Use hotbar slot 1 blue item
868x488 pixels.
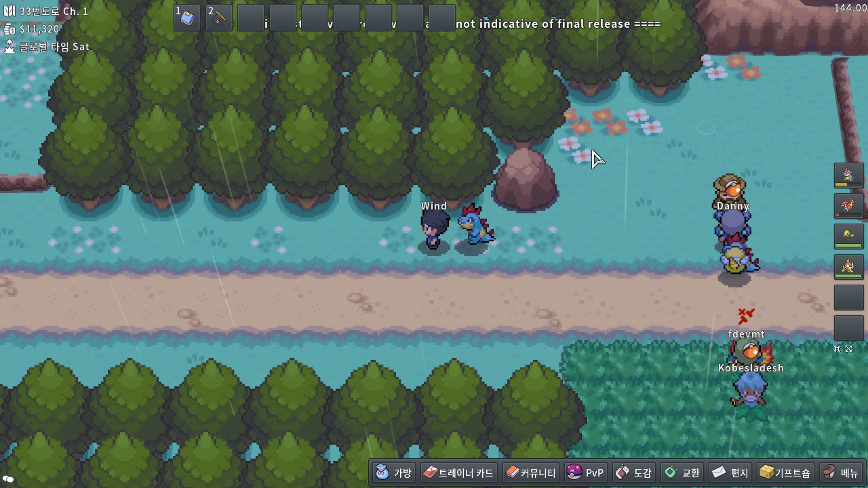tap(187, 18)
